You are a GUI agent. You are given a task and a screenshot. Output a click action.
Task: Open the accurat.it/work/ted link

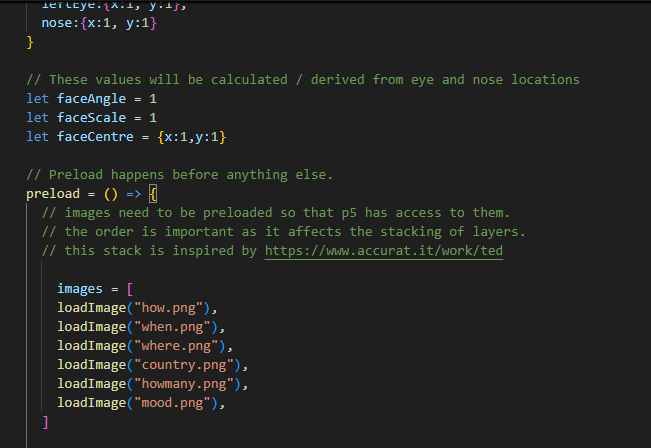pyautogui.click(x=384, y=251)
